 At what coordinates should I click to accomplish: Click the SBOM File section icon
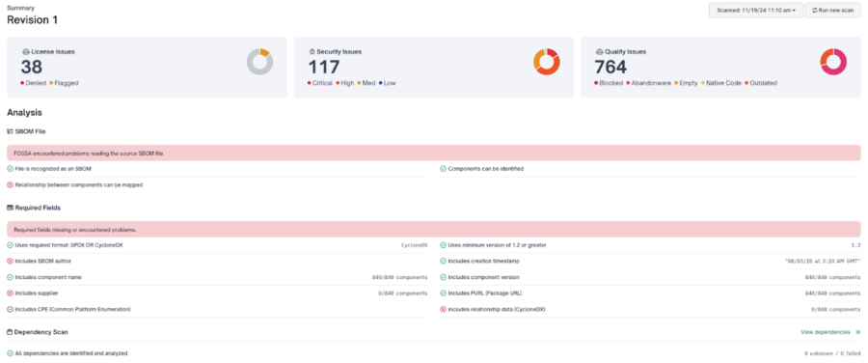click(x=10, y=132)
